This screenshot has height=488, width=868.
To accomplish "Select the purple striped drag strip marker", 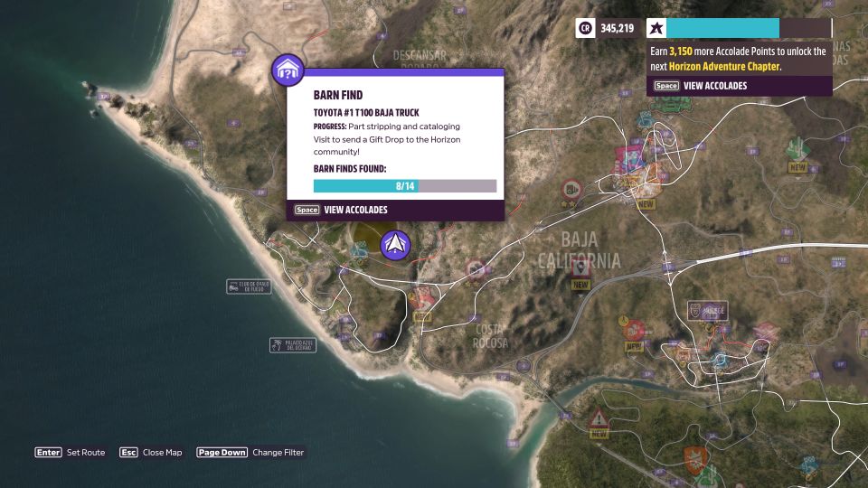I will [x=839, y=262].
